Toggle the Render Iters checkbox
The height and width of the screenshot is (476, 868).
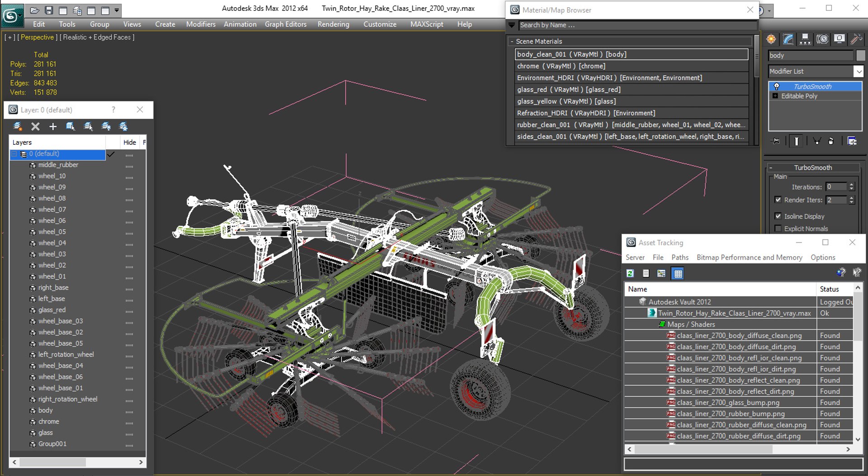pyautogui.click(x=778, y=200)
